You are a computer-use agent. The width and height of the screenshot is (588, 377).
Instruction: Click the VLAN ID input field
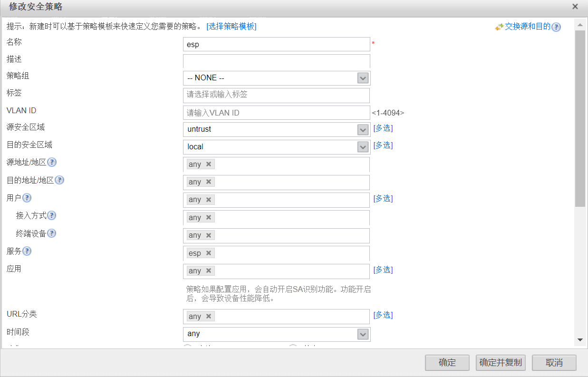pyautogui.click(x=276, y=113)
